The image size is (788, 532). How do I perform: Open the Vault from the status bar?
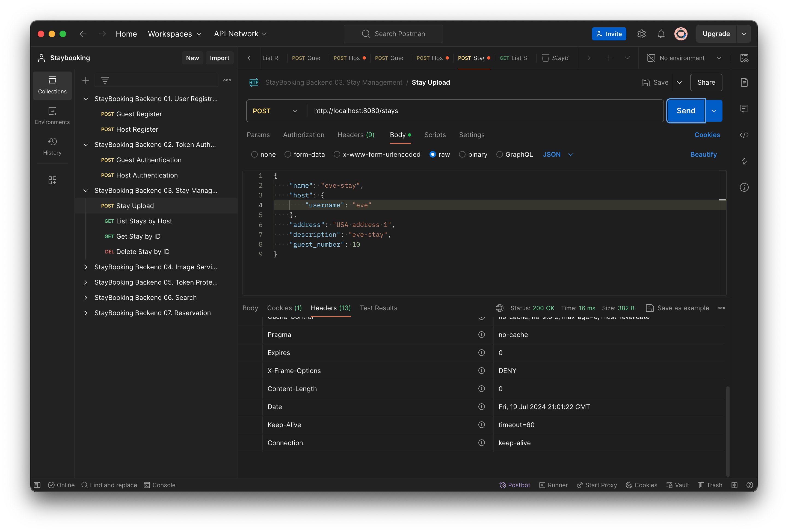coord(678,485)
